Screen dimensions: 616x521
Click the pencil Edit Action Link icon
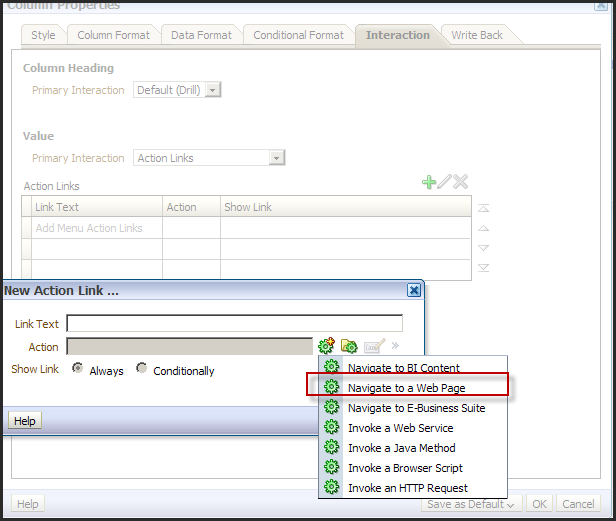pos(444,182)
